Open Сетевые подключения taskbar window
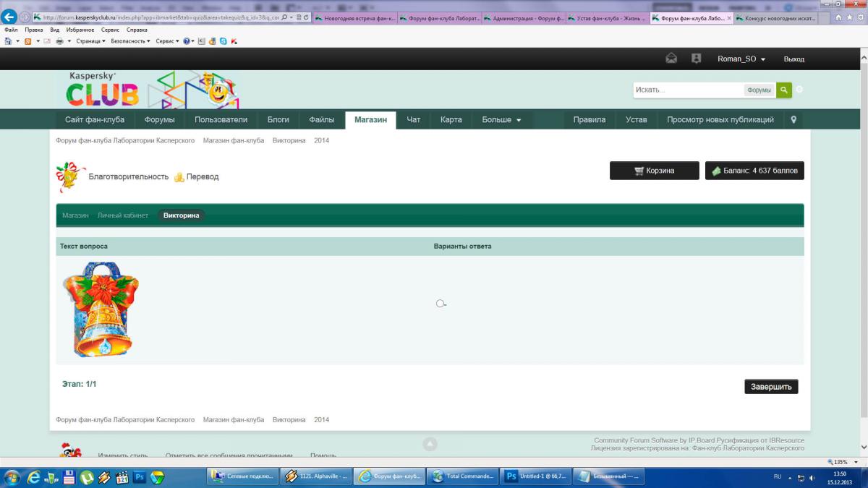The width and height of the screenshot is (868, 488). point(242,477)
